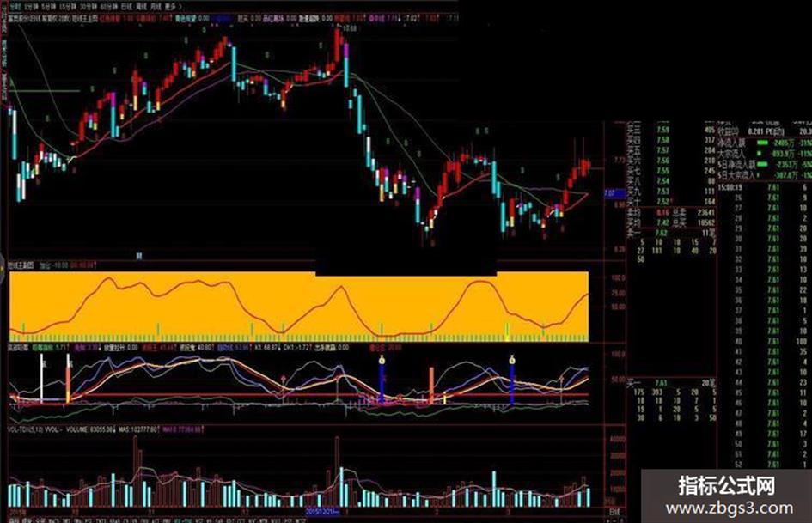
Task: Click the 总卖 value 23641
Action: 705,212
